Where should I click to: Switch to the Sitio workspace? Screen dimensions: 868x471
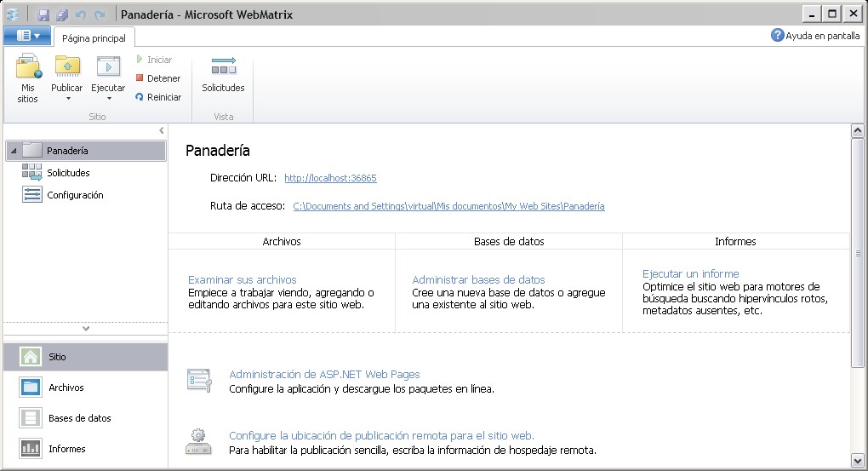coord(86,357)
